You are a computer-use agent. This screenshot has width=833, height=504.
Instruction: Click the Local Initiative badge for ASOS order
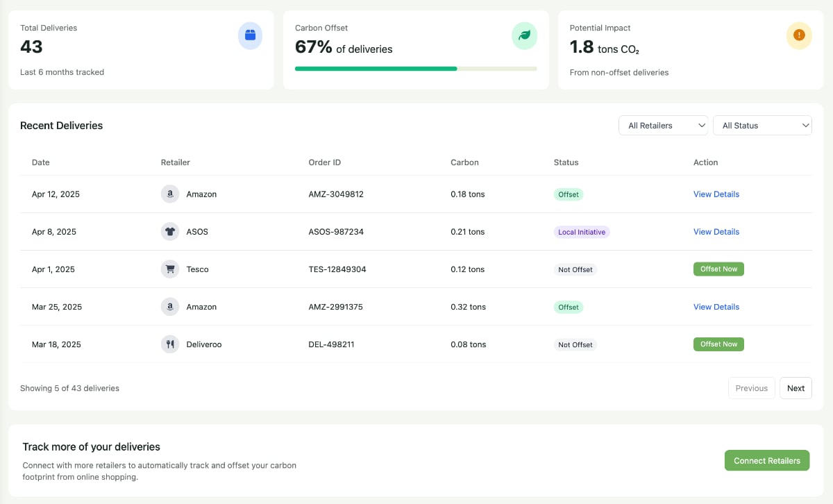coord(582,231)
